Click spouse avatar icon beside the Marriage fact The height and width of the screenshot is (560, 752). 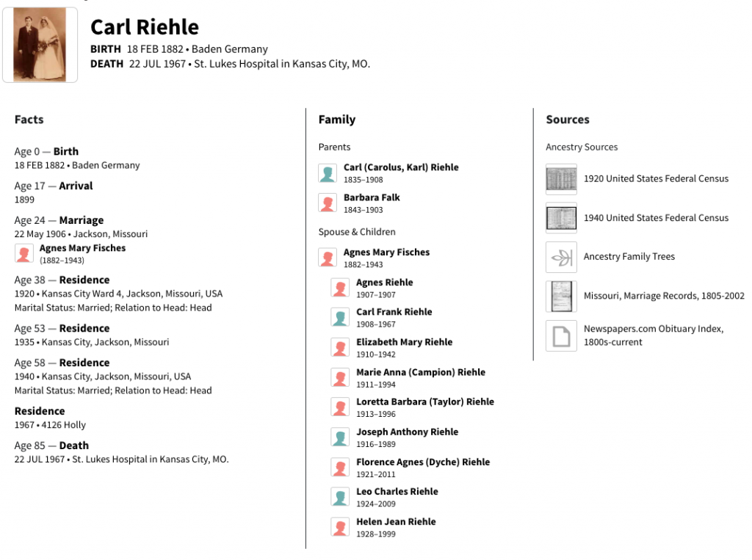24,254
